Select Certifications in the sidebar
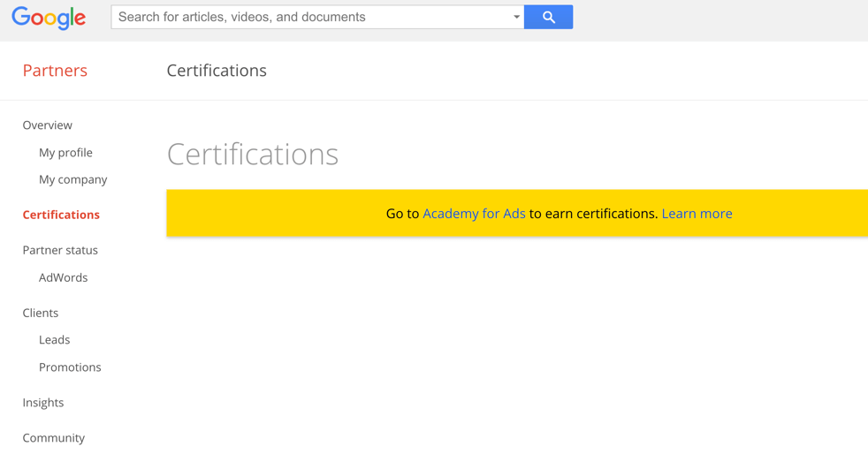 click(x=61, y=215)
